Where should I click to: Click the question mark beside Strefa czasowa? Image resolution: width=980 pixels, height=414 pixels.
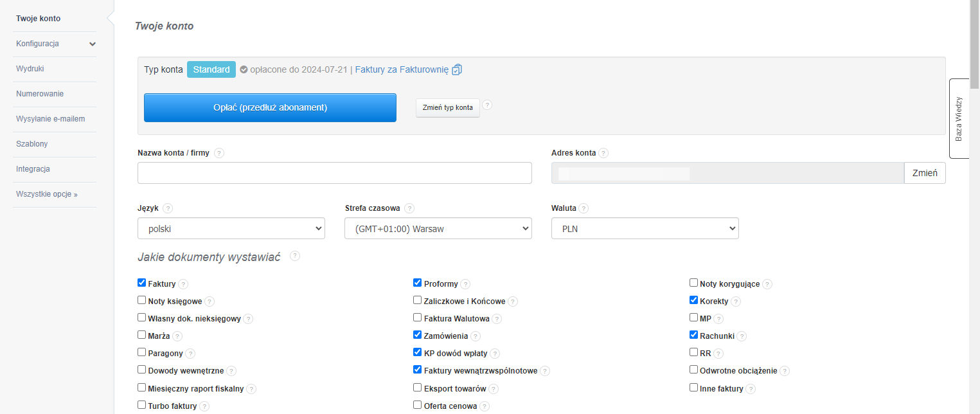[x=409, y=208]
